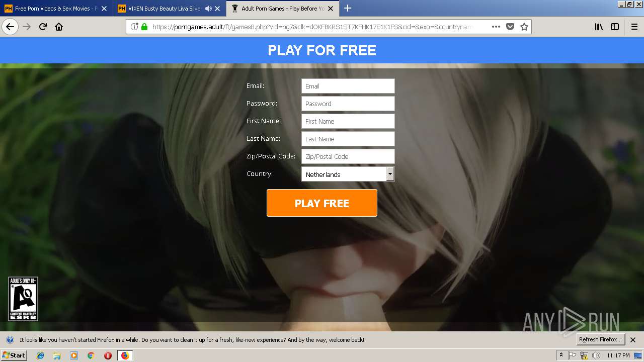Show hidden system tray icons
The image size is (644, 362).
(x=561, y=355)
